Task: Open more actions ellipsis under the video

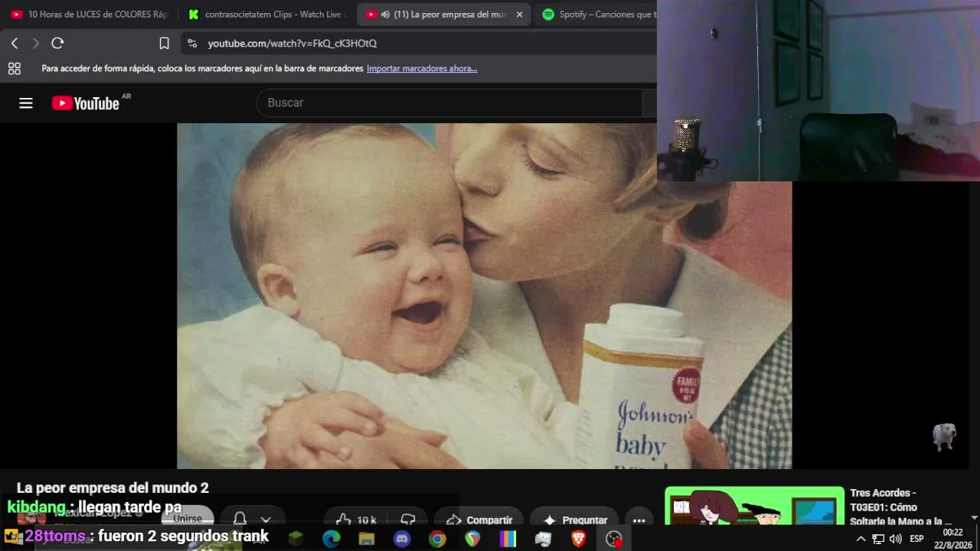Action: [639, 520]
